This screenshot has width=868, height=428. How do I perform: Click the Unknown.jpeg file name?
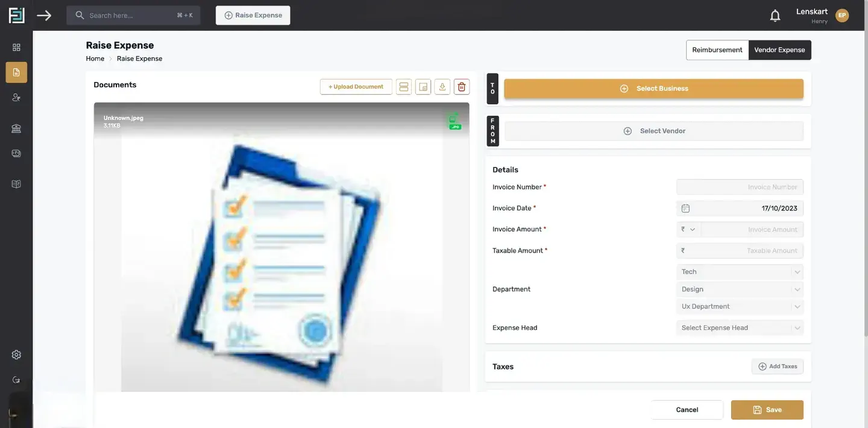[x=124, y=118]
